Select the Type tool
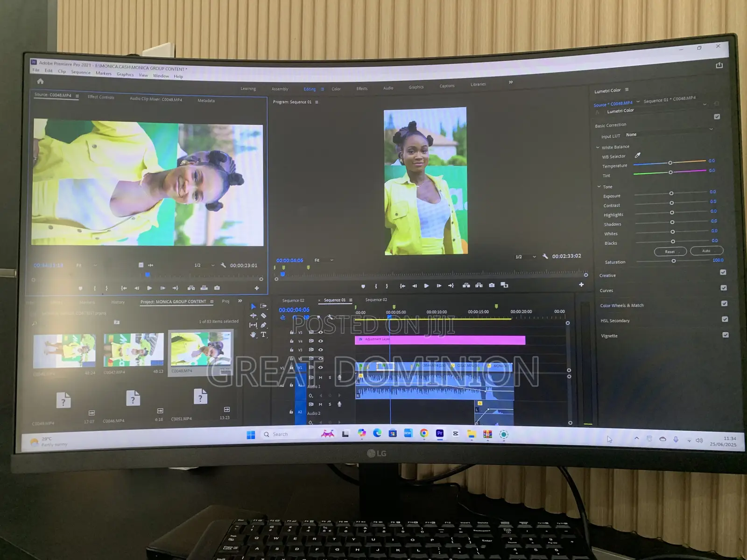This screenshot has height=560, width=747. (x=263, y=335)
